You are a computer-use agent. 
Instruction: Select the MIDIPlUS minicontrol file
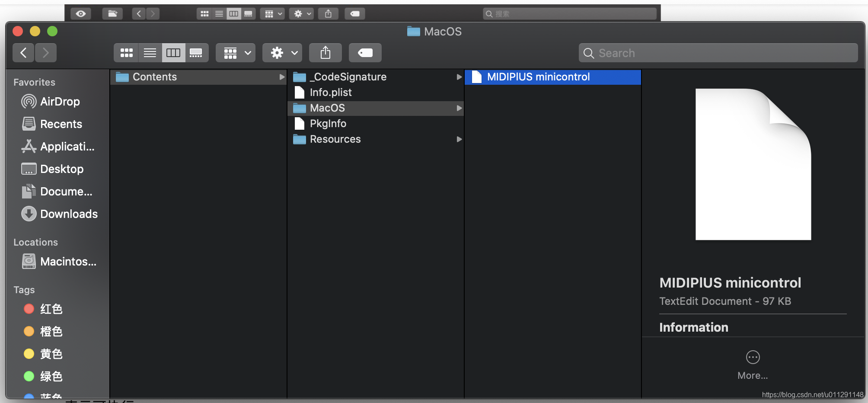[553, 77]
